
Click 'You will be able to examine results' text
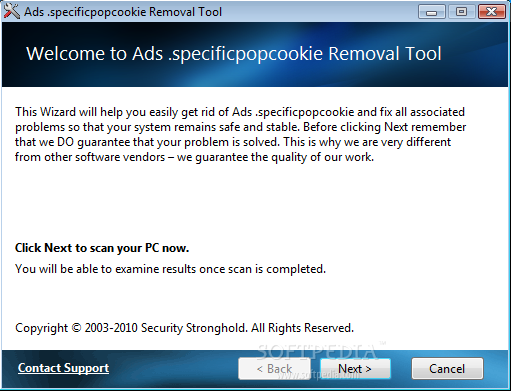(x=170, y=269)
